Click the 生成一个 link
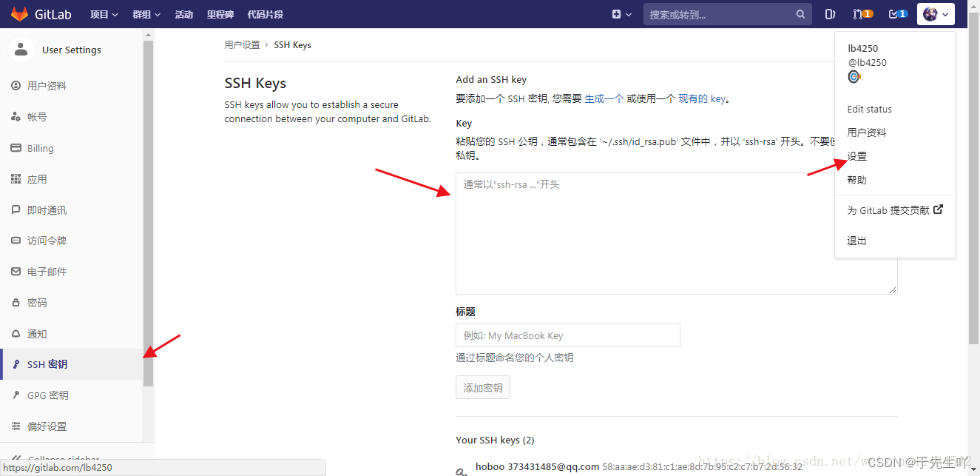Image resolution: width=980 pixels, height=476 pixels. [604, 97]
